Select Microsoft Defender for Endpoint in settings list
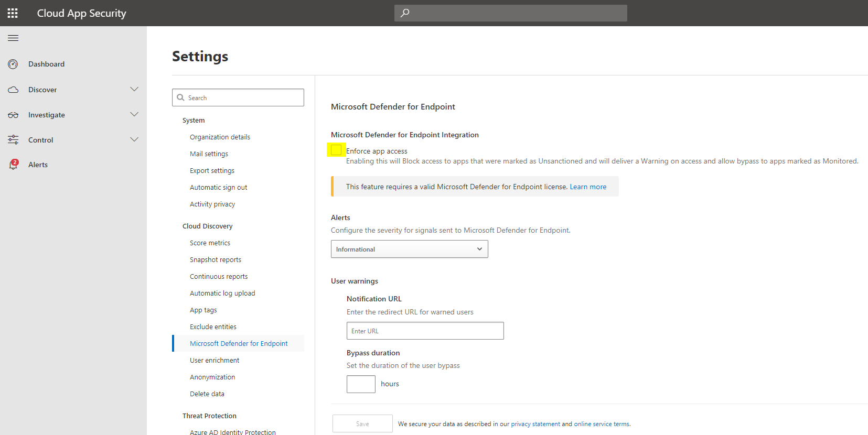Screen dimensions: 868x435 tap(239, 343)
